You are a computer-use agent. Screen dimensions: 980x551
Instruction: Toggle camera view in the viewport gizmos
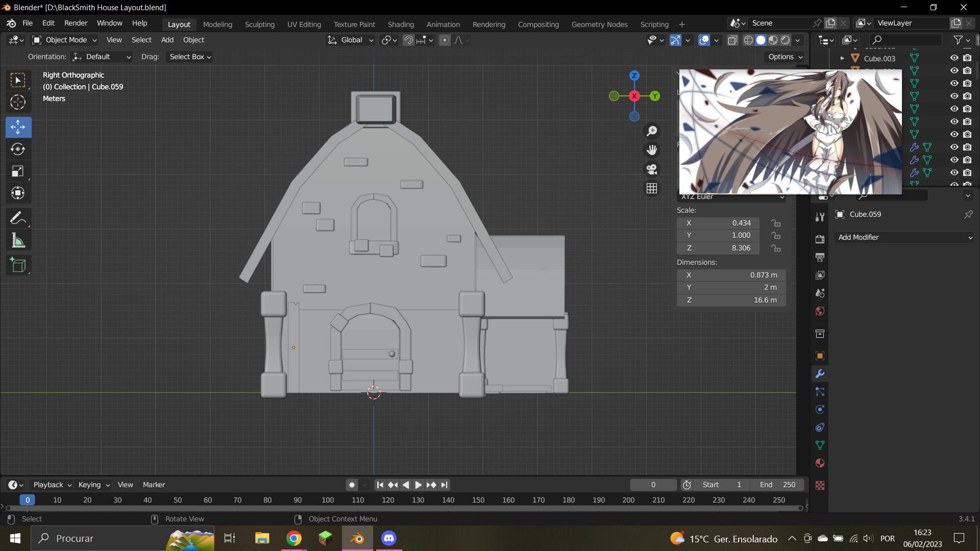click(652, 169)
